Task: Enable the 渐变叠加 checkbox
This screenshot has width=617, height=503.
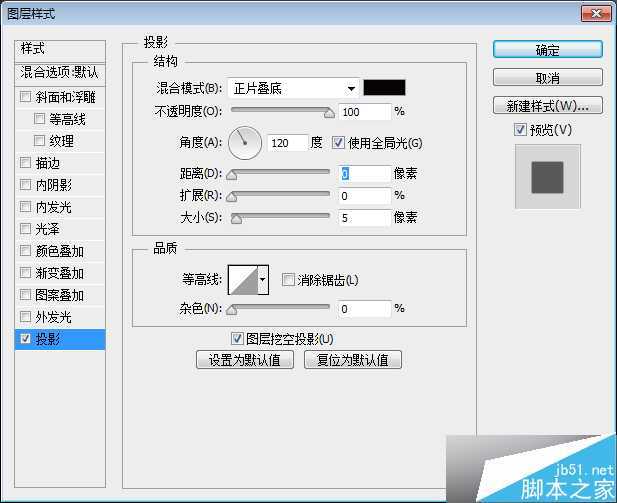Action: (26, 273)
